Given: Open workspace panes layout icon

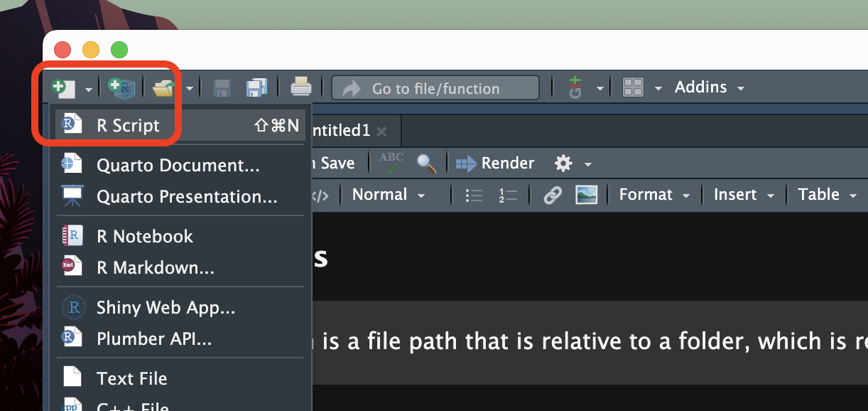Looking at the screenshot, I should (x=633, y=87).
